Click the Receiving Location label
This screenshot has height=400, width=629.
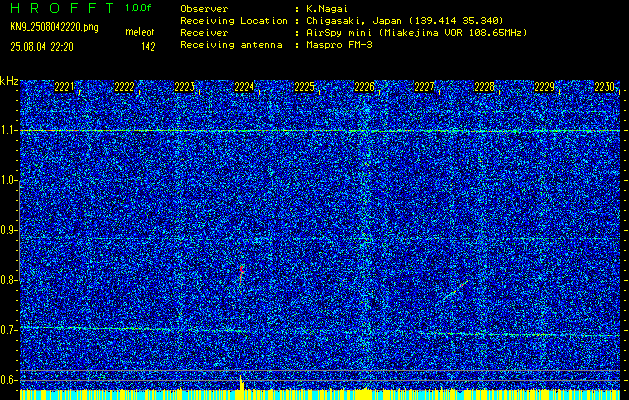click(234, 20)
